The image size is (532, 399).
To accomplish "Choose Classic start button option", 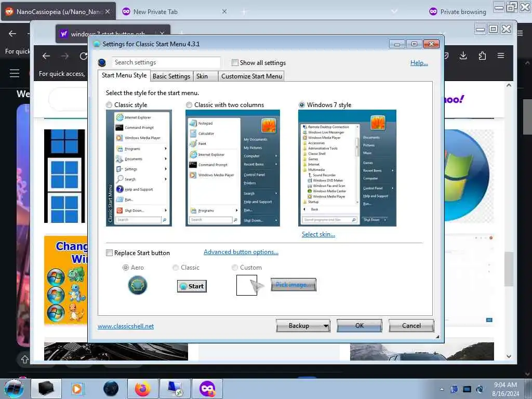I will pos(176,268).
